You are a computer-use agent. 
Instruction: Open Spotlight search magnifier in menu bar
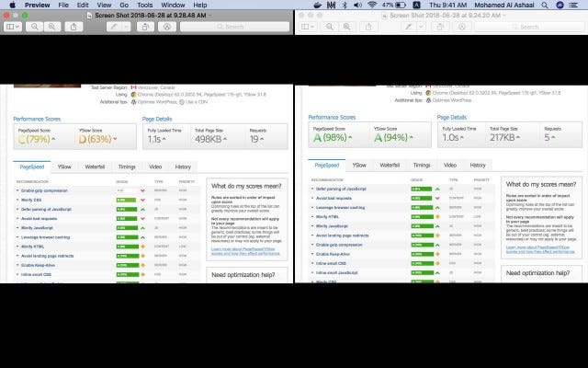545,5
